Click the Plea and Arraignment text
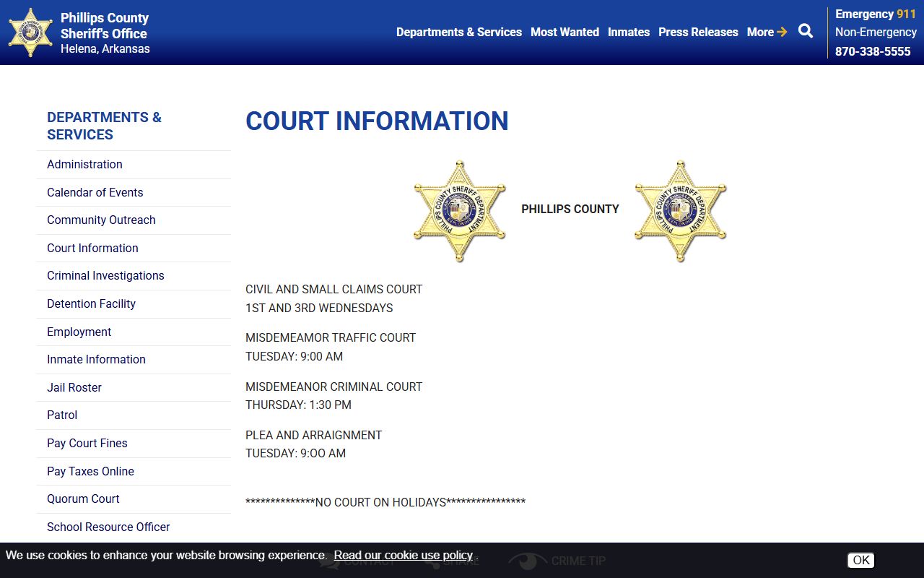The height and width of the screenshot is (578, 924). point(313,435)
